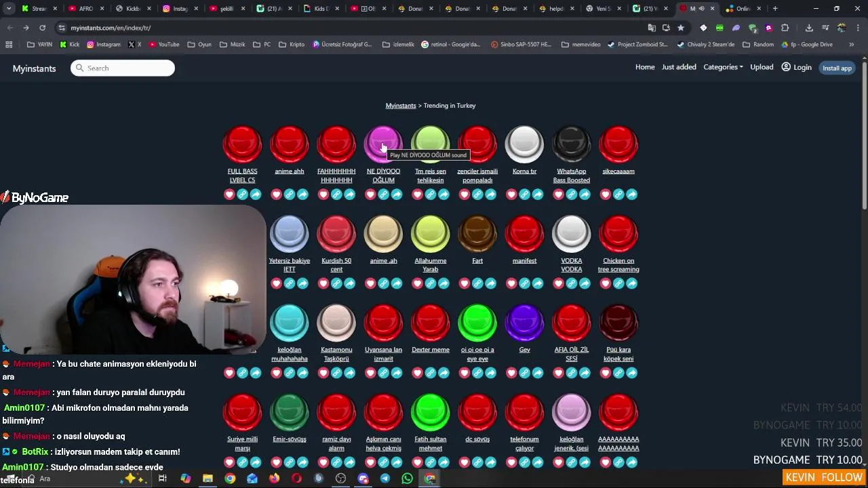Open the Müzik bookmarks folder
This screenshot has height=488, width=868.
click(233, 45)
